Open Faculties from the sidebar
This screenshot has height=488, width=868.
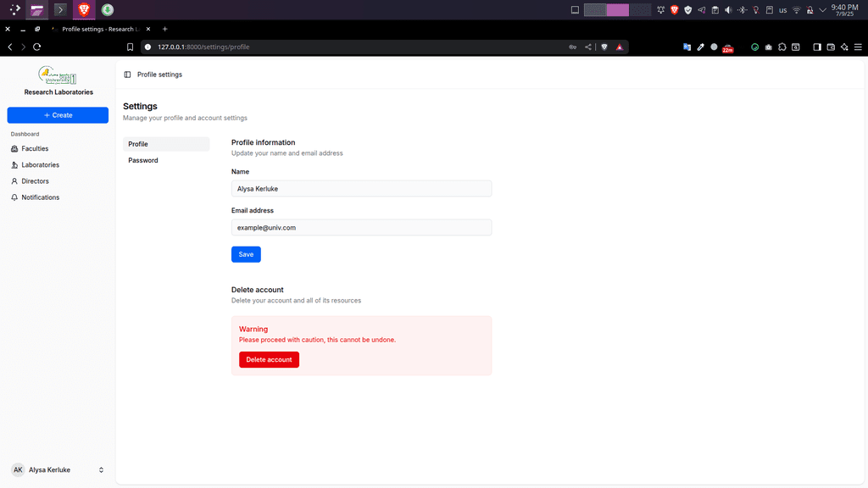(x=58, y=149)
